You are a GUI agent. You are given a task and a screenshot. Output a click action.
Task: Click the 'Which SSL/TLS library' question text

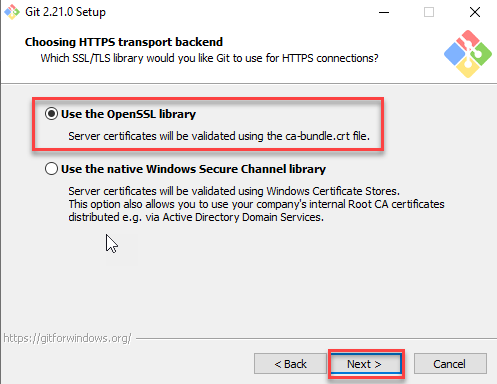(x=209, y=58)
